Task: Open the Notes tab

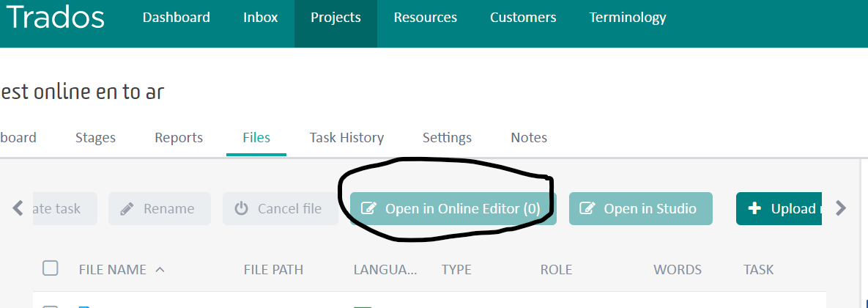Action: tap(529, 137)
